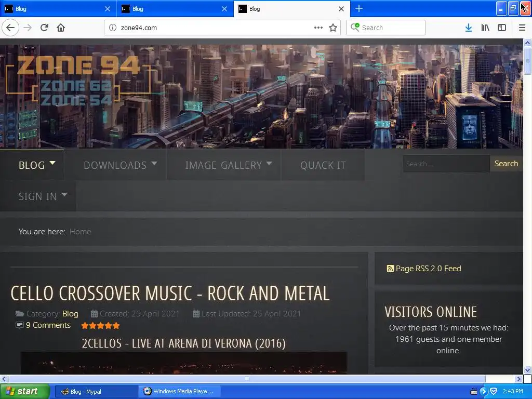This screenshot has width=532, height=399.
Task: Open the SIGN IN navigation menu
Action: pos(37,196)
